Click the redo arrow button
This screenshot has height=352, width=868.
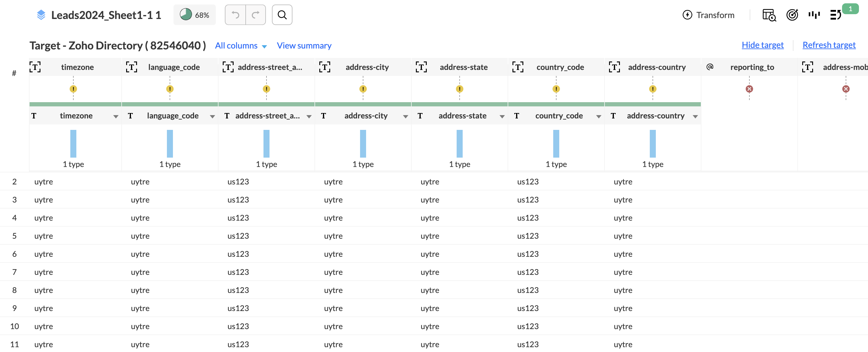(x=256, y=15)
